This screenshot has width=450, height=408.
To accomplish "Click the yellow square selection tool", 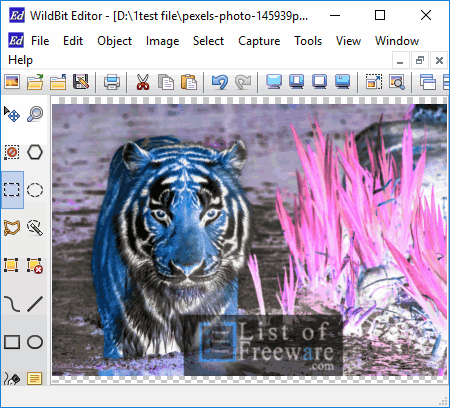I will [x=11, y=266].
